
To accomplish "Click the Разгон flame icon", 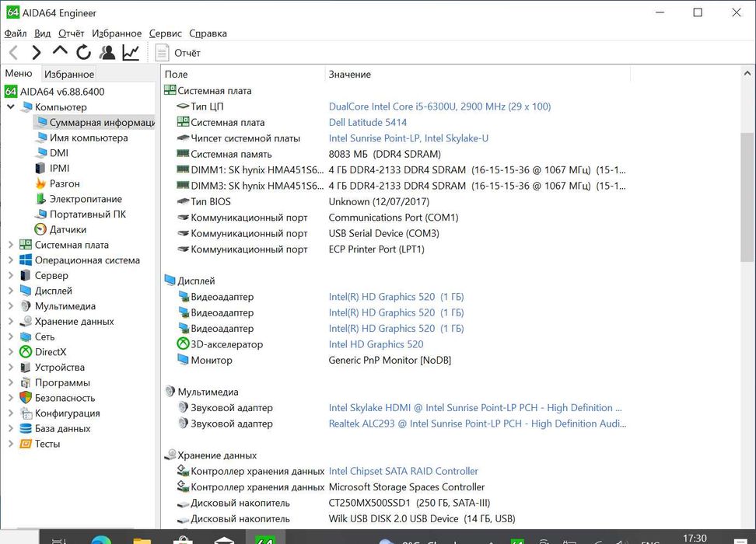I will (x=40, y=183).
